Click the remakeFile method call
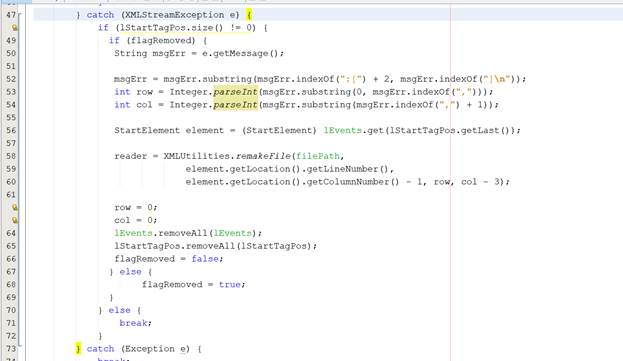This screenshot has width=623, height=361. click(x=264, y=156)
